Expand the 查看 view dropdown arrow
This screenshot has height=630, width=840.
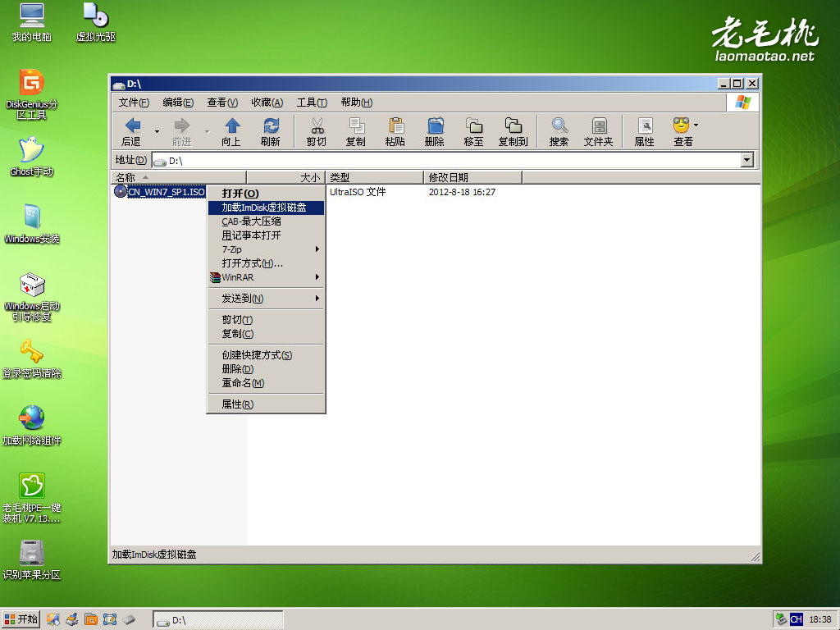pyautogui.click(x=696, y=125)
